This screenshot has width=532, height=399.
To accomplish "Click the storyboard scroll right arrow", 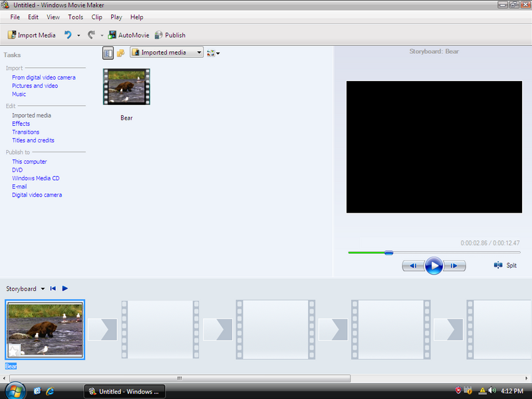I will coord(527,378).
